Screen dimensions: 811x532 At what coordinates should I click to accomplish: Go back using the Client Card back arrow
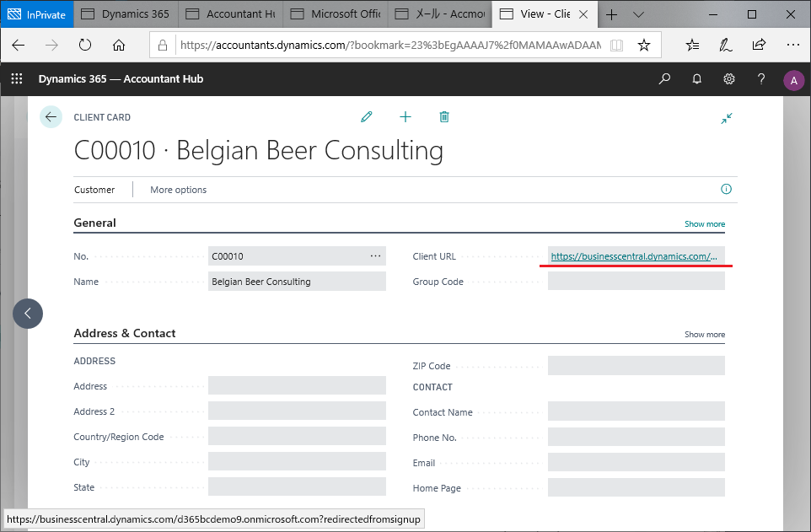[x=51, y=117]
